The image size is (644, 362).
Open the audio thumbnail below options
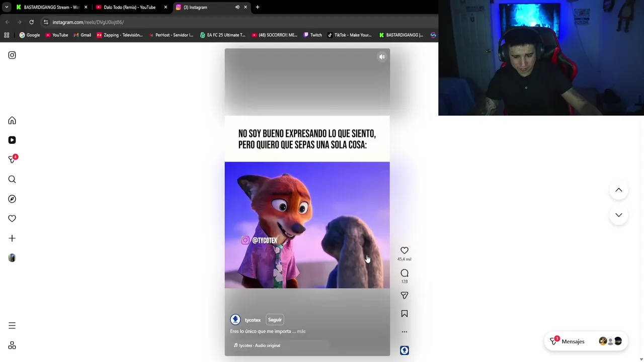pos(405,350)
